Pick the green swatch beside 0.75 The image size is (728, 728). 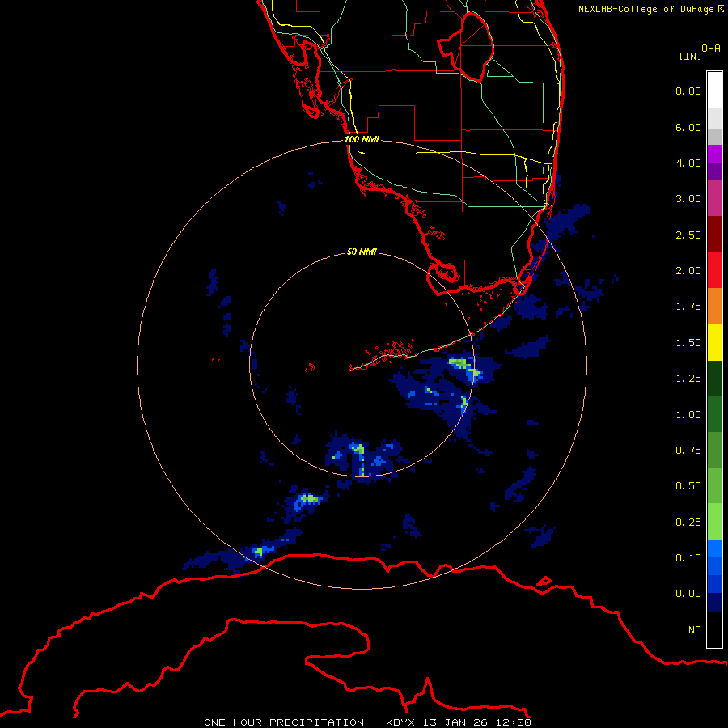click(714, 450)
